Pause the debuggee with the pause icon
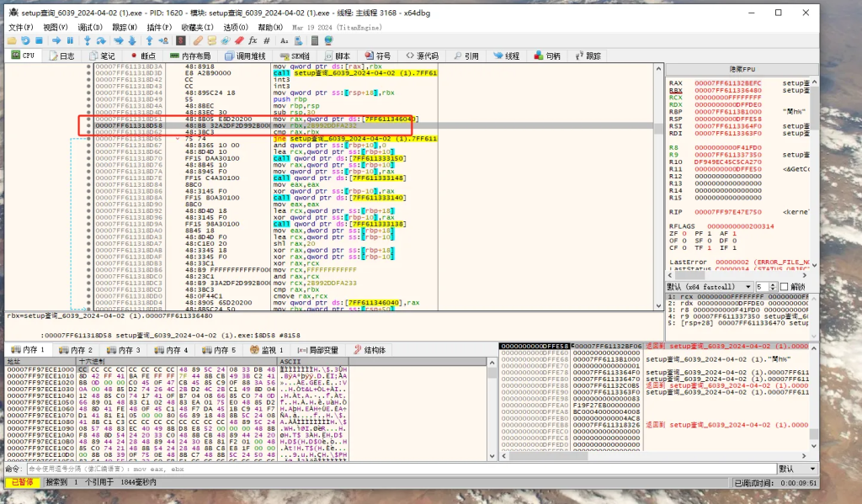Viewport: 862px width, 504px height. (x=70, y=40)
